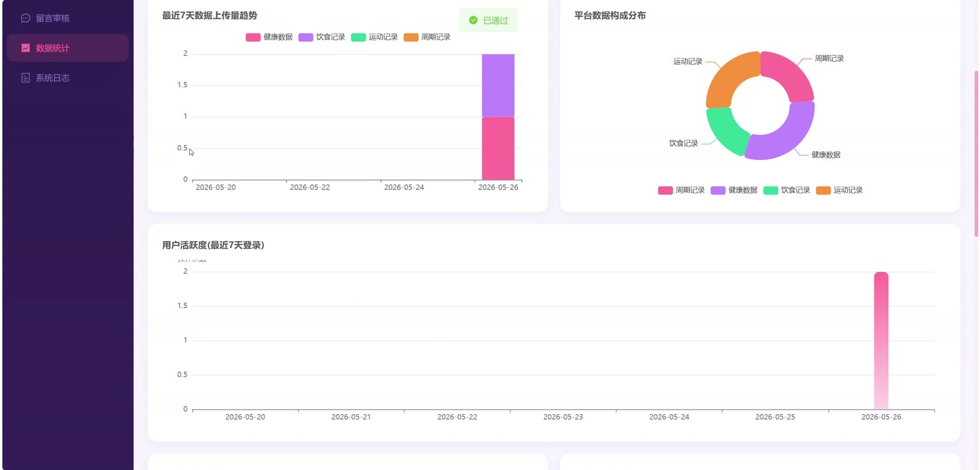
Task: Toggle 饮食记录 series in bar chart legend
Action: tap(322, 37)
